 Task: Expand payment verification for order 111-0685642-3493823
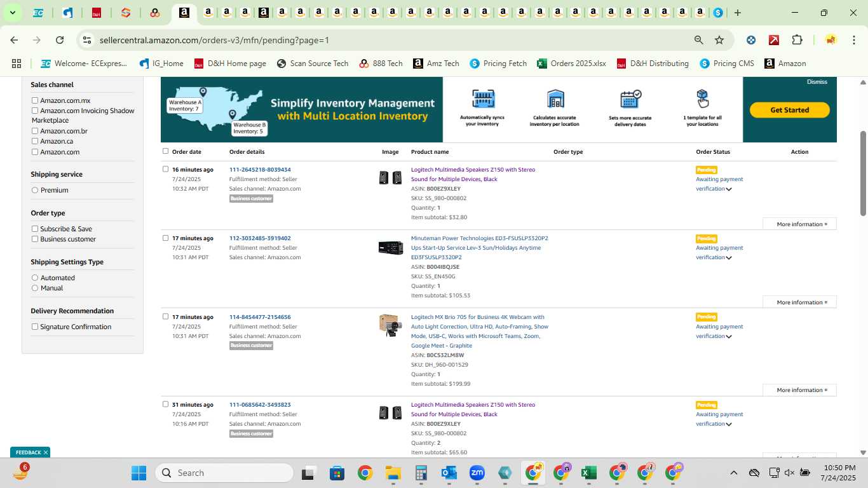[x=729, y=424]
